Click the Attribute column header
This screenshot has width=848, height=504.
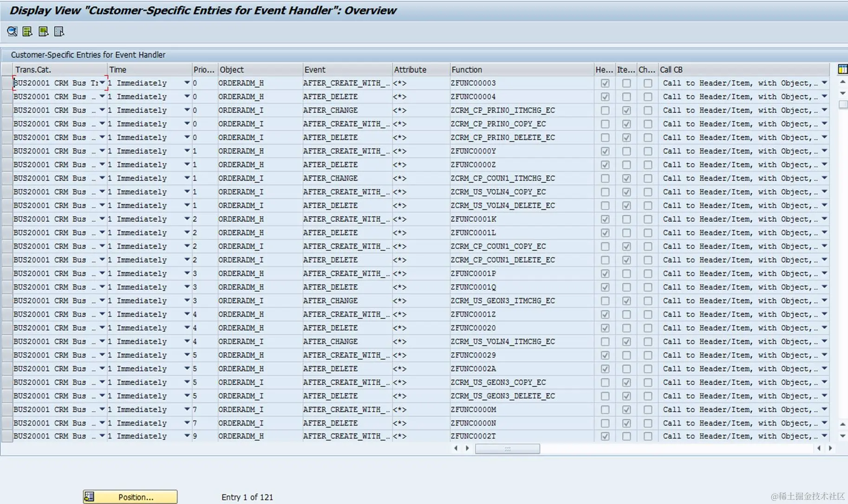[x=421, y=70]
